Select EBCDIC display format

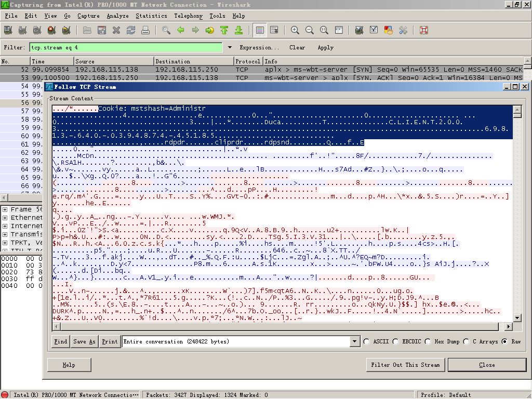pyautogui.click(x=395, y=342)
